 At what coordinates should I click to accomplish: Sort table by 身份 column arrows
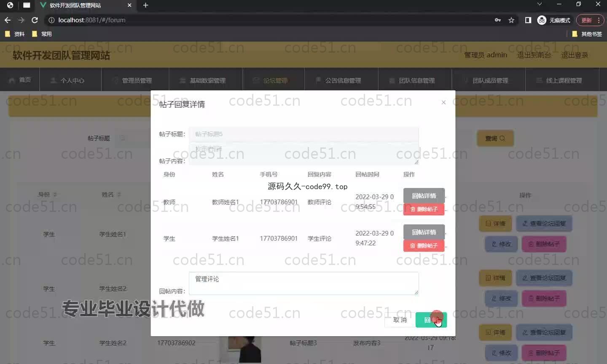55,195
